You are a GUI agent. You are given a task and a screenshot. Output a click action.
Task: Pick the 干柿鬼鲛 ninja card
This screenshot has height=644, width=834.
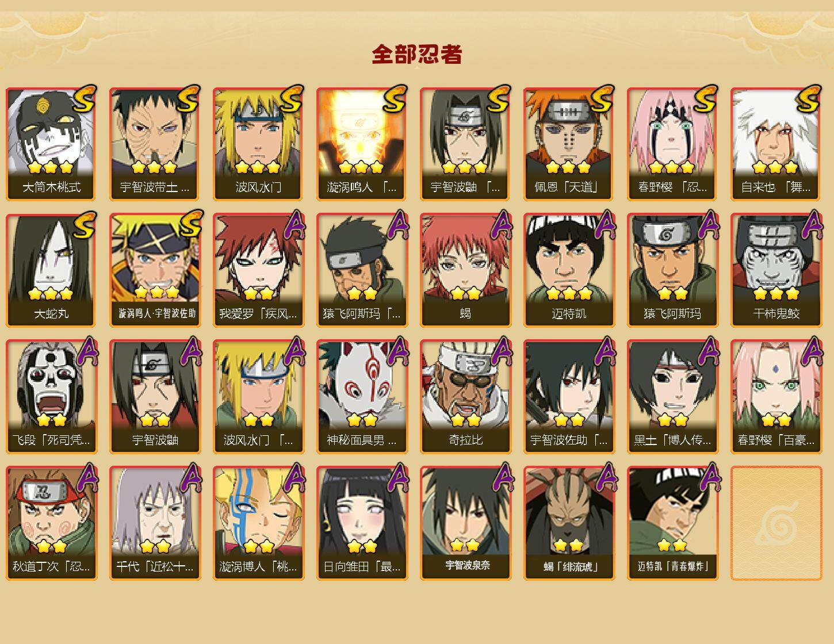pyautogui.click(x=776, y=270)
